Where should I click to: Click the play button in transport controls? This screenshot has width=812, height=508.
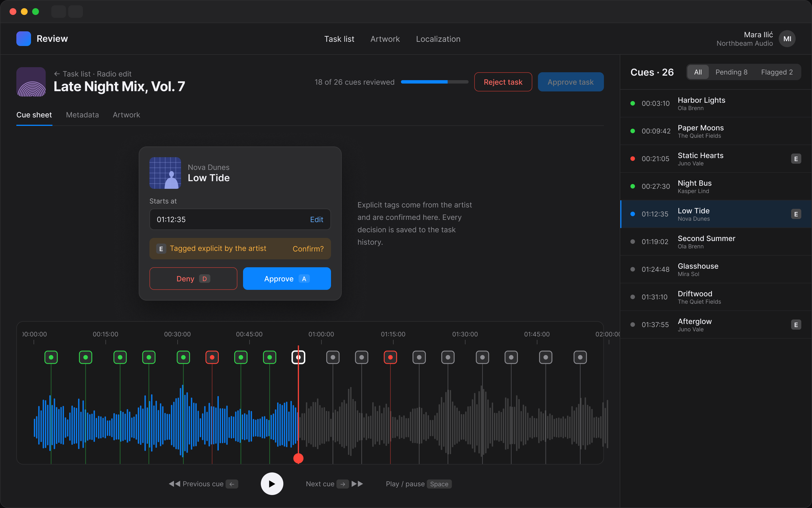(272, 484)
